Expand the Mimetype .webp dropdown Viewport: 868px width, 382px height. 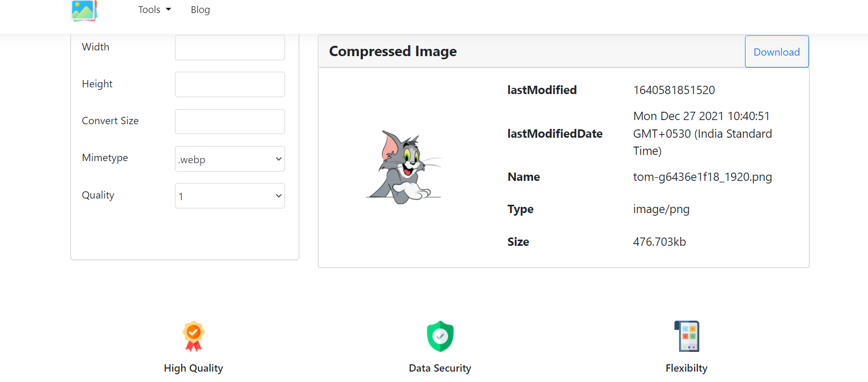click(230, 159)
